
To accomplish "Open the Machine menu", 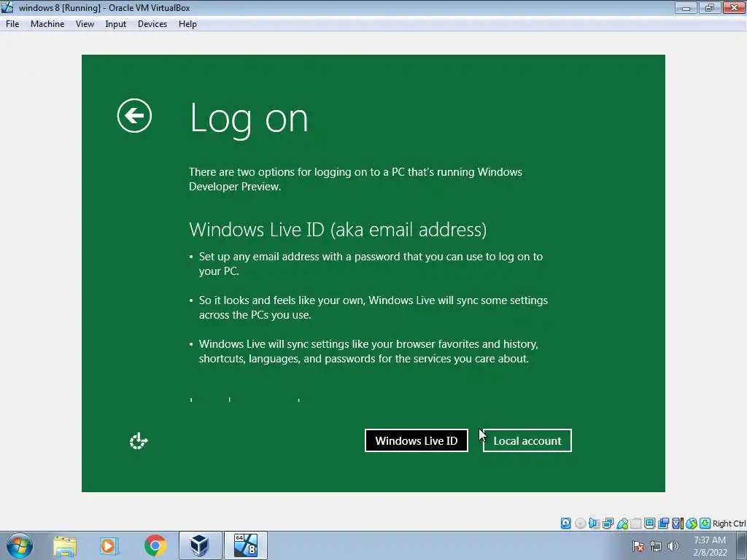I will [47, 24].
